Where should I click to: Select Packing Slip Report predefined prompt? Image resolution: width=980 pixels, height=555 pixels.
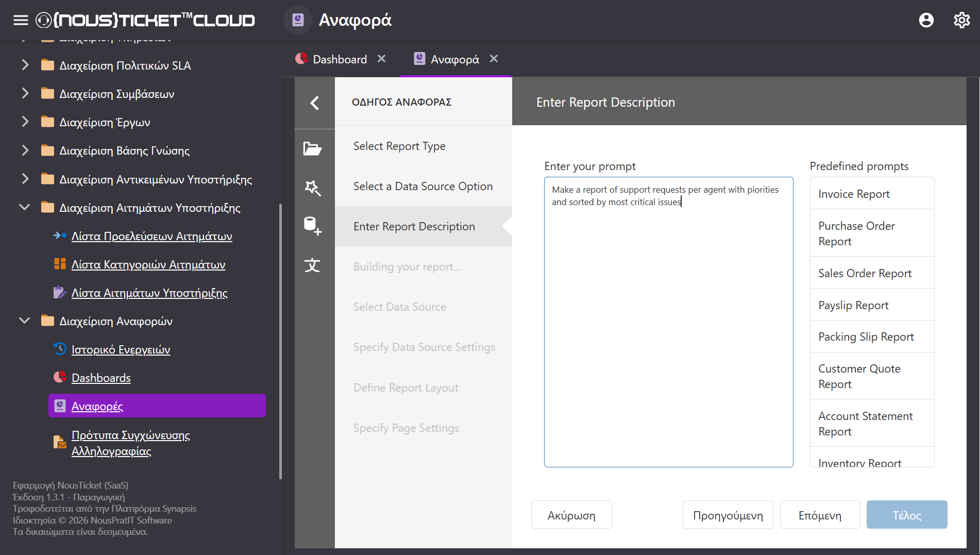click(872, 337)
